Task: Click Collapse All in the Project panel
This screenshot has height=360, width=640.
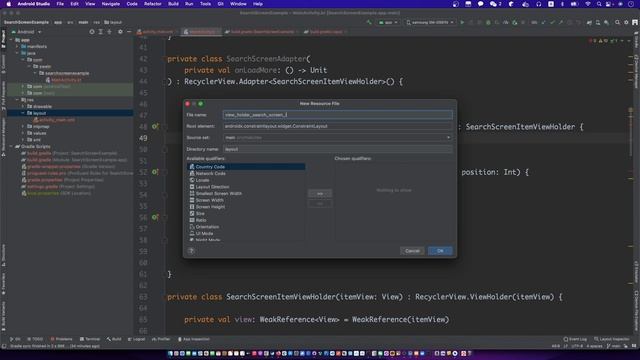Action: pyautogui.click(x=109, y=31)
